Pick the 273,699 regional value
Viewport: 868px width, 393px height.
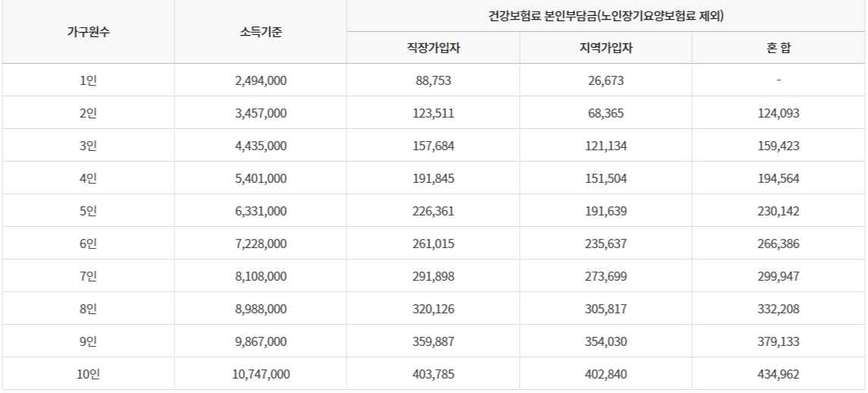tap(605, 276)
